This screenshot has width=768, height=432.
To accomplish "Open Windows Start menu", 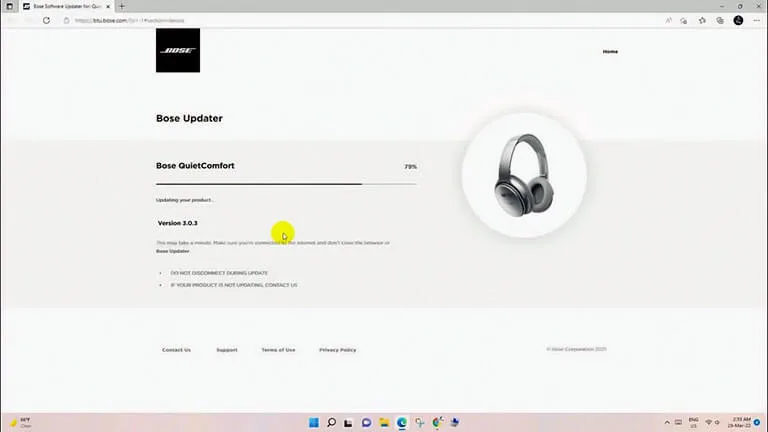I will (x=314, y=422).
